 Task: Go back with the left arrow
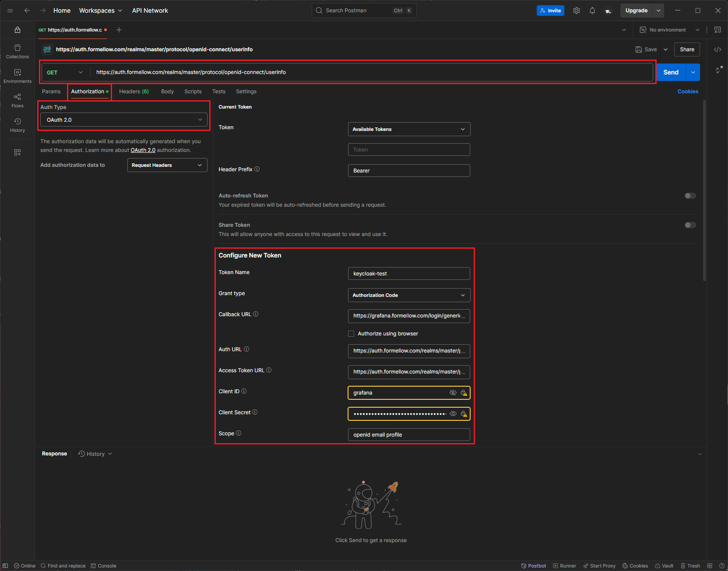pos(27,11)
